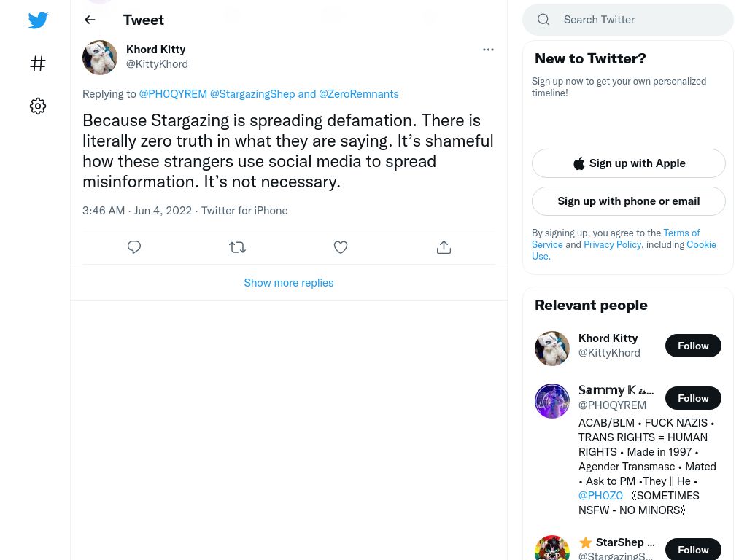Viewport: 747px width, 560px height.
Task: Open the Explore hashtag icon
Action: (x=38, y=63)
